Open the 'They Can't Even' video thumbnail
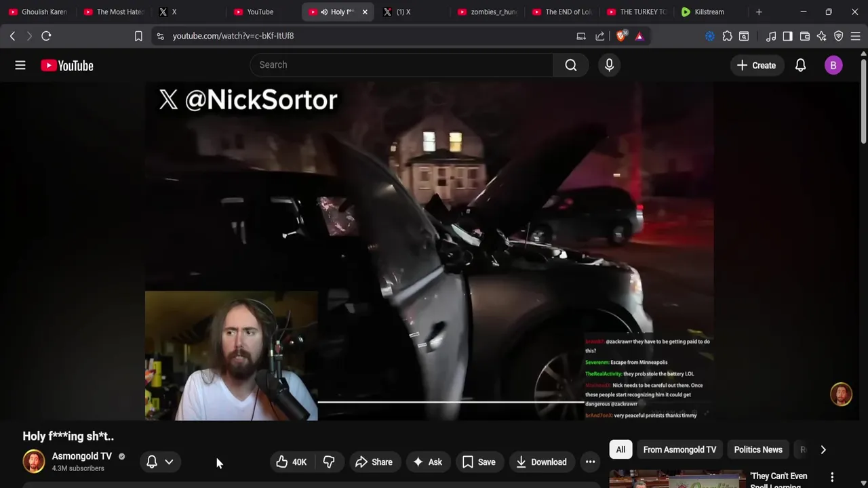This screenshot has width=868, height=488. point(677,479)
